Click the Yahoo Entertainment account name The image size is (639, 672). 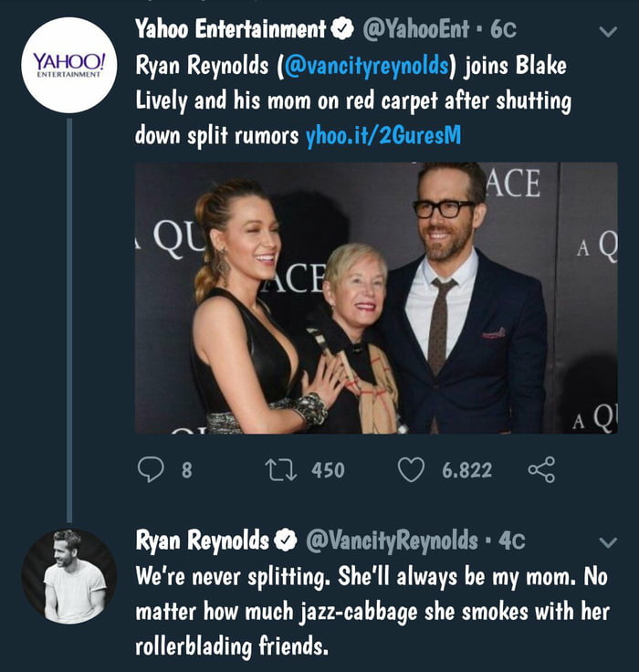[230, 30]
